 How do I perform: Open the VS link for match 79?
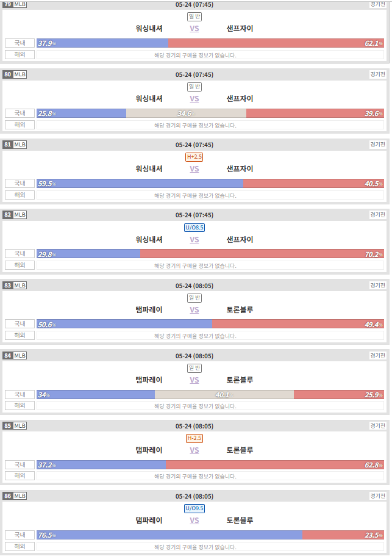(194, 29)
